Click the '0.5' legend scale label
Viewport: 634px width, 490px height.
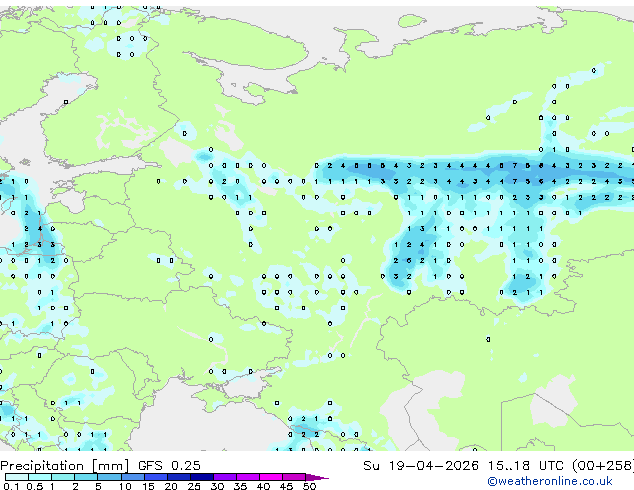tap(35, 486)
